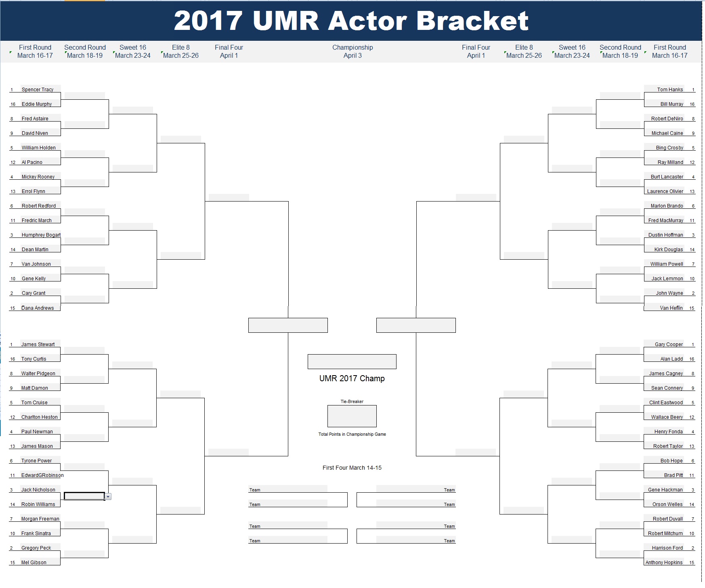Select the Gary Cooper entry cell
The height and width of the screenshot is (588, 705).
(x=664, y=344)
